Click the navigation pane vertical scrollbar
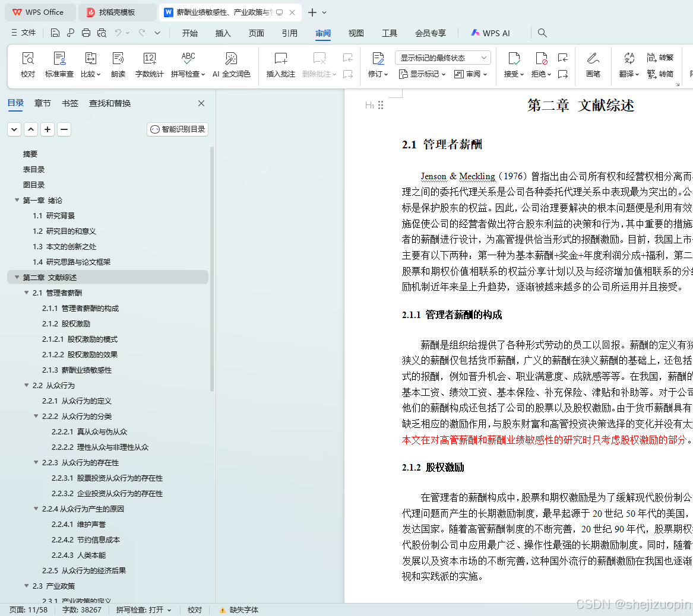This screenshot has height=616, width=693. [212, 269]
